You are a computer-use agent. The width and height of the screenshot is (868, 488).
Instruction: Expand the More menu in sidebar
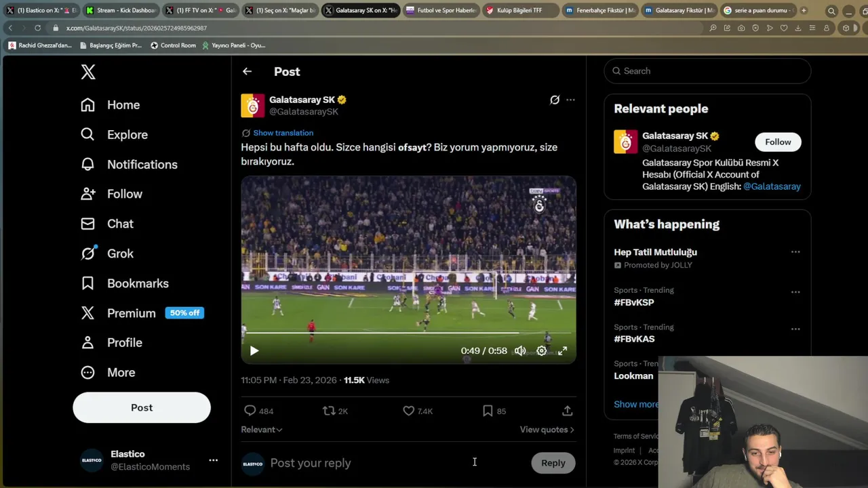[108, 373]
